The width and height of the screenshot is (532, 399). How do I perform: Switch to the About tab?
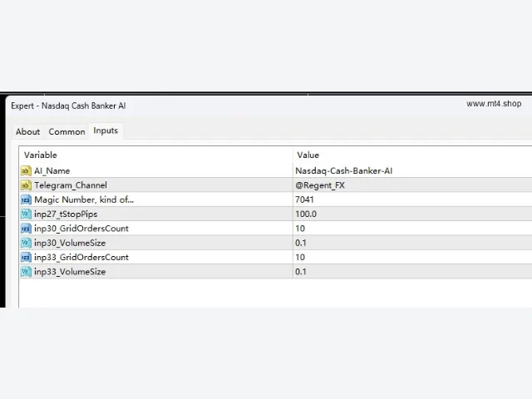27,131
